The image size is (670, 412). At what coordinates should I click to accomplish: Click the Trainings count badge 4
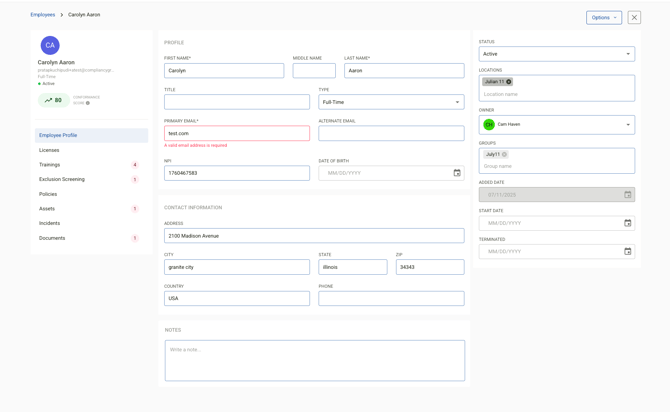point(135,165)
